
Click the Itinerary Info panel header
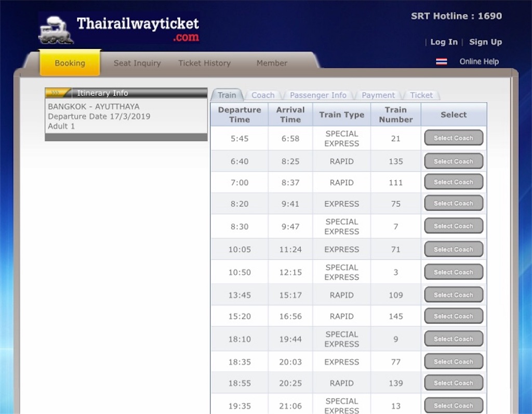[126, 93]
